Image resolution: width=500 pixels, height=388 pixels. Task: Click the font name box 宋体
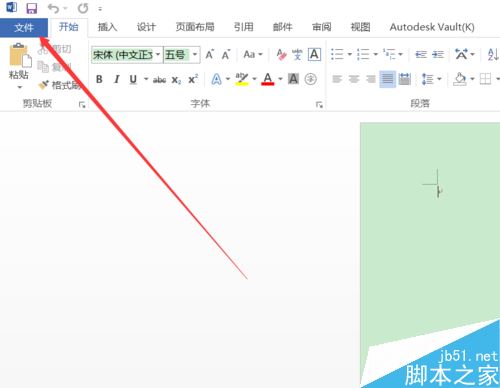pos(123,55)
